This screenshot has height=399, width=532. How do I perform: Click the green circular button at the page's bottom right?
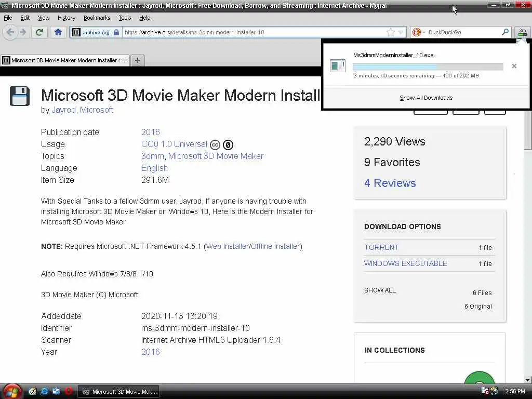[479, 377]
